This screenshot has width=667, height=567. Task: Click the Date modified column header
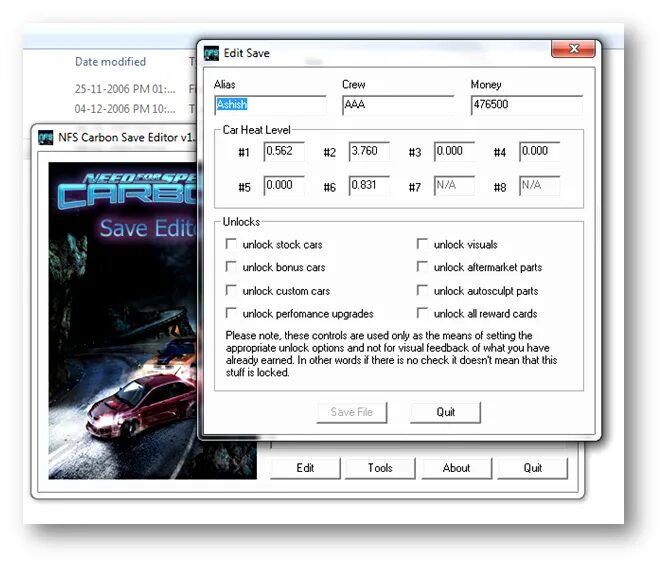pos(110,62)
